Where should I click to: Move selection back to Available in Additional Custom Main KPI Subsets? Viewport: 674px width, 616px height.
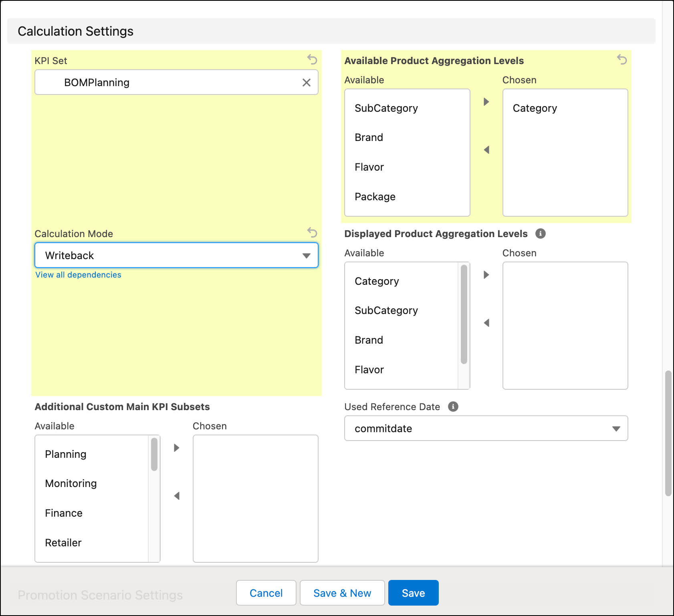[x=177, y=496]
